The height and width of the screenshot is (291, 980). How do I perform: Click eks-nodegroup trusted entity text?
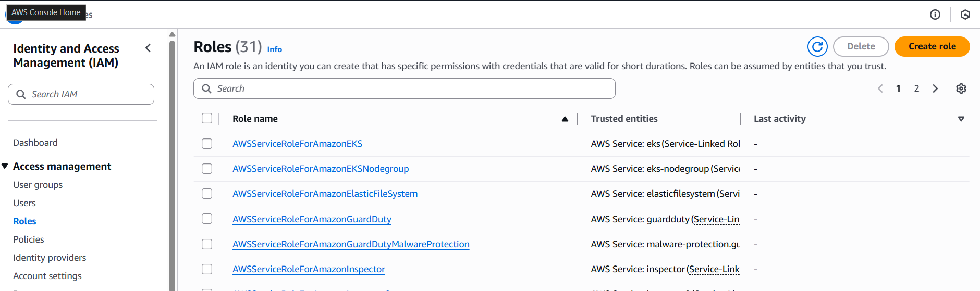665,169
